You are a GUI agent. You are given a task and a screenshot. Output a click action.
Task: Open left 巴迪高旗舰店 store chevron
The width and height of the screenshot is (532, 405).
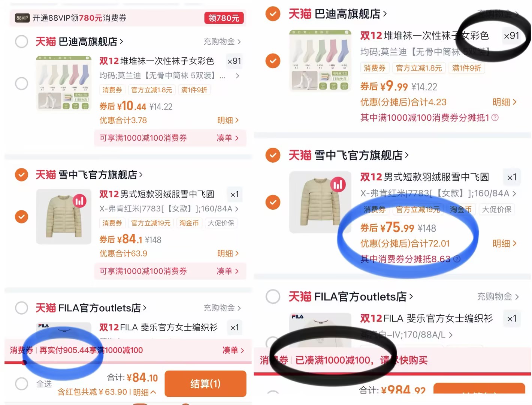[x=121, y=41]
